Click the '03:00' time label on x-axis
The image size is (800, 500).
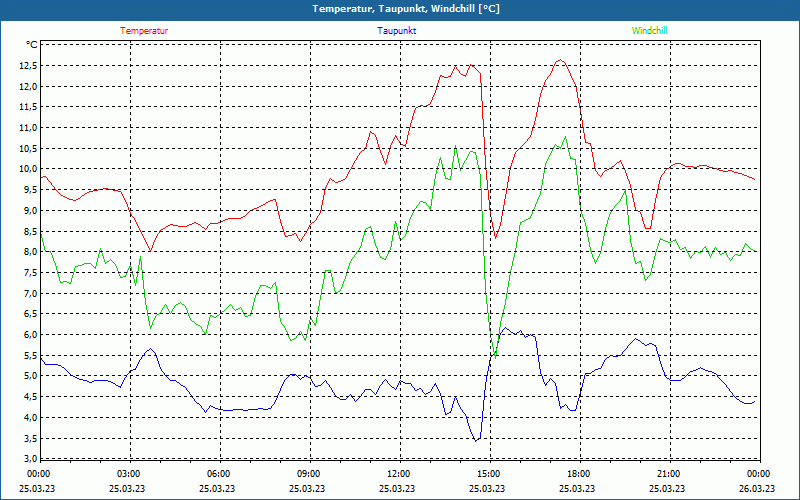pos(129,474)
